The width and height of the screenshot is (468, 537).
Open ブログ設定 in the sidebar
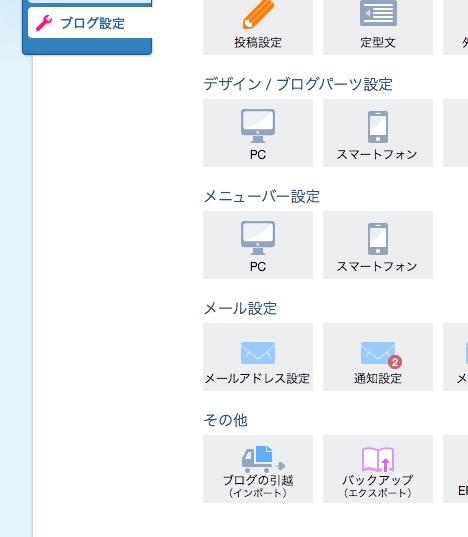tap(90, 23)
